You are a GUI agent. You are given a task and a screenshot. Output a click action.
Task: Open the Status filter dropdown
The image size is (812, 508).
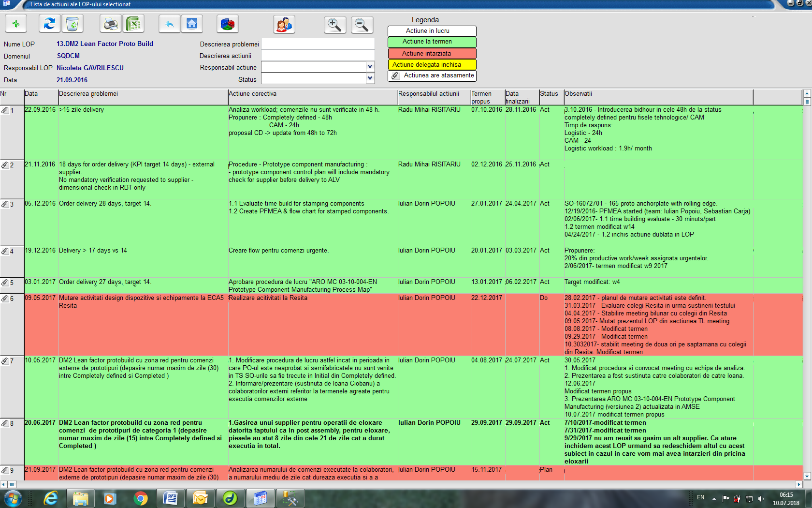click(370, 78)
